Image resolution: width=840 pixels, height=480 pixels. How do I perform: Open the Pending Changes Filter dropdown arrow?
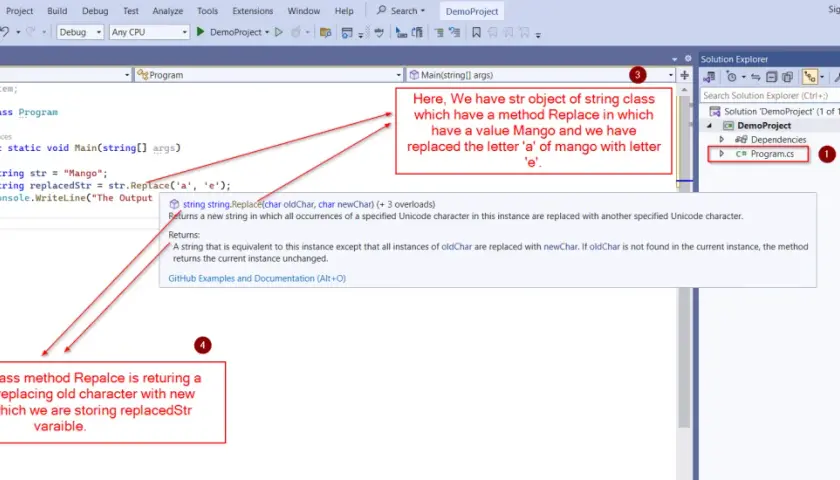(x=744, y=77)
